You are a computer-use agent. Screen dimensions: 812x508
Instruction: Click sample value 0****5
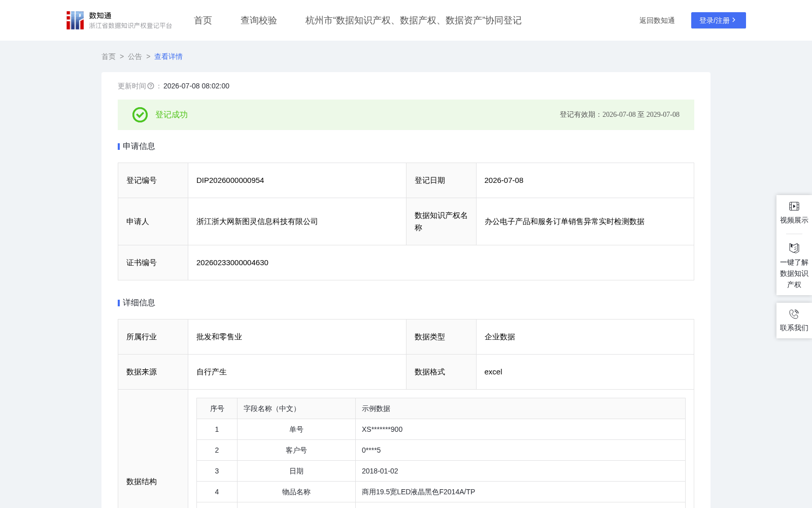pyautogui.click(x=371, y=450)
